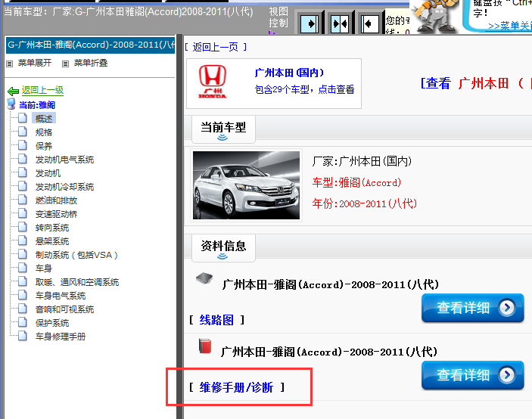Click the 查看 广州本田 header link
Viewport: 532px width, 419px height.
point(476,83)
